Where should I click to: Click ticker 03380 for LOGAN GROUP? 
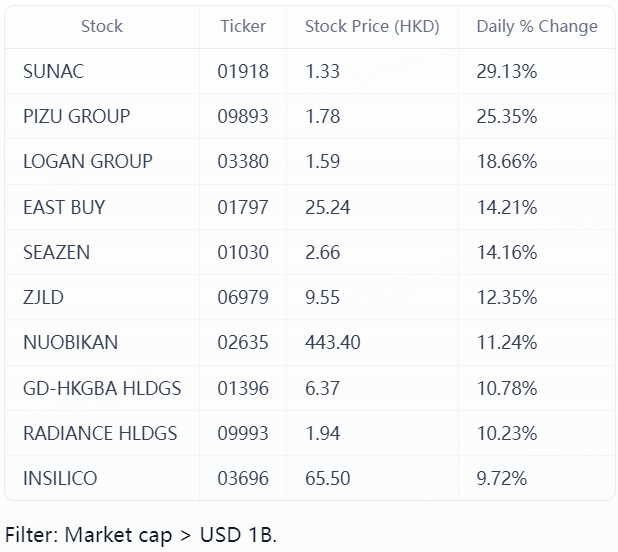[243, 161]
